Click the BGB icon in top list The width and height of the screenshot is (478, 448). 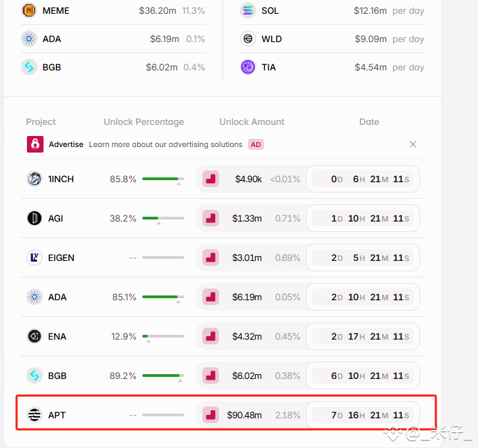tap(29, 67)
